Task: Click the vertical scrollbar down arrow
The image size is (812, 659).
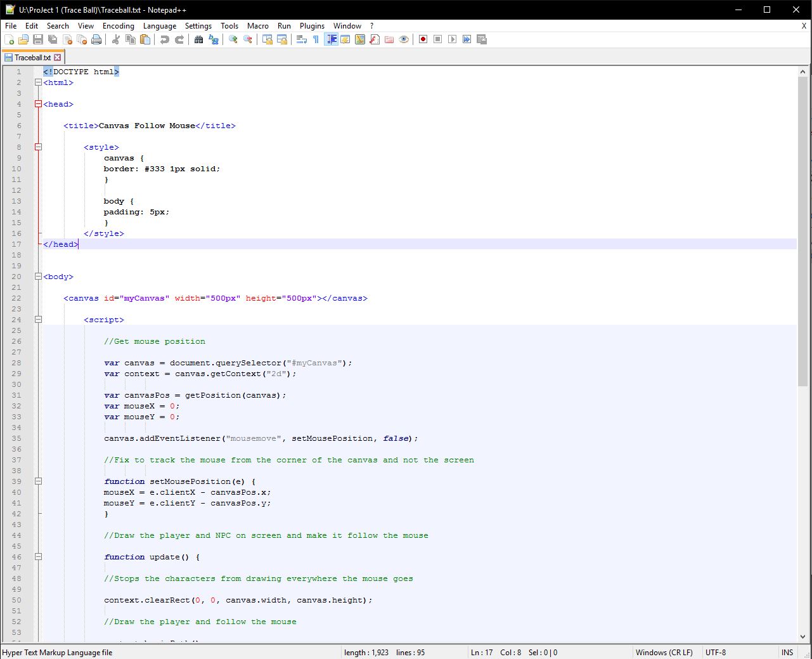Action: click(803, 637)
